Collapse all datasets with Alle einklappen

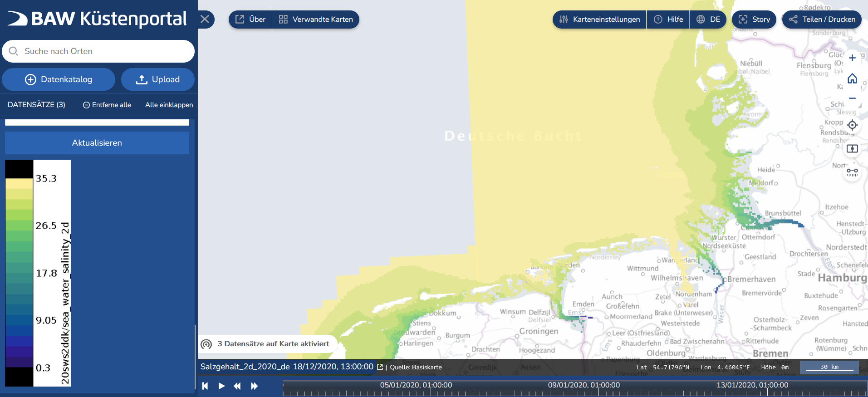[x=169, y=105]
